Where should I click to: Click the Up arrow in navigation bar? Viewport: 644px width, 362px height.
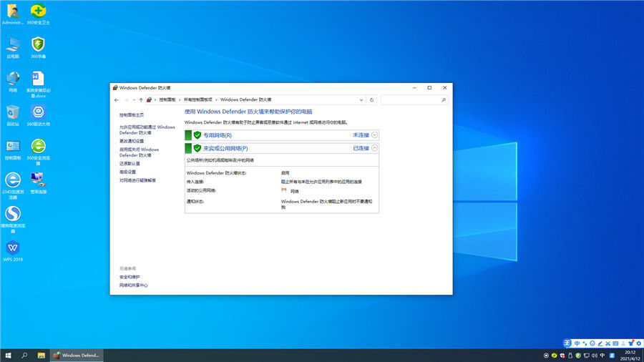coord(141,99)
